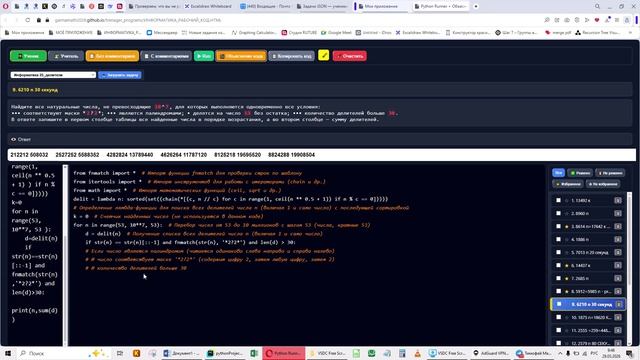Toggle favorite star for task '6. 14437'

[x=567, y=265]
